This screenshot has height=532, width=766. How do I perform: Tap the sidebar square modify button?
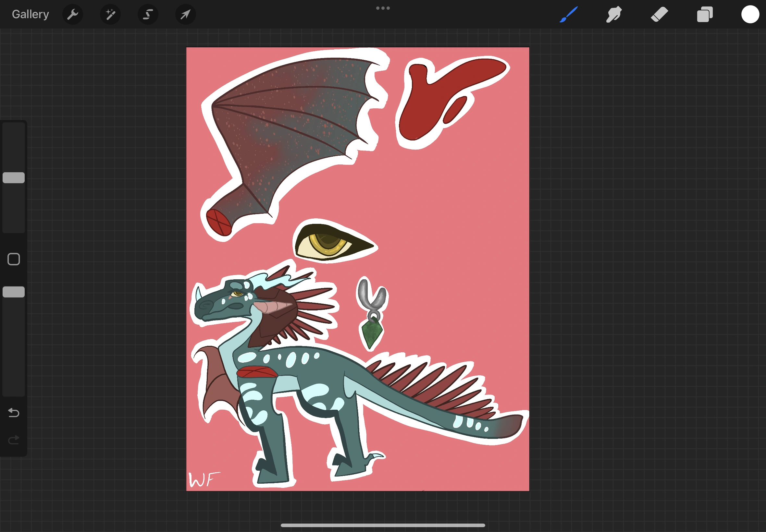[14, 259]
